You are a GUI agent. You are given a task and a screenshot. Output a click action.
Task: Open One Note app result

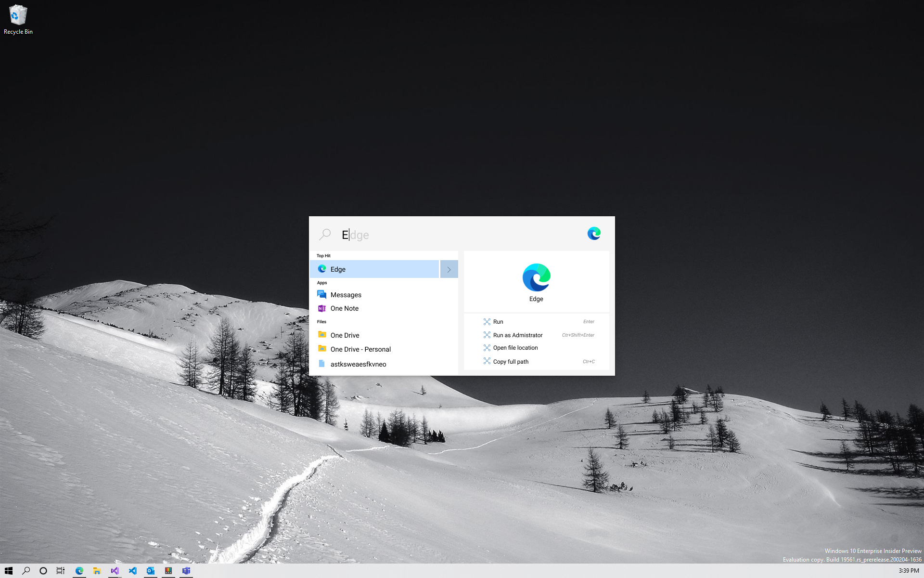tap(344, 308)
